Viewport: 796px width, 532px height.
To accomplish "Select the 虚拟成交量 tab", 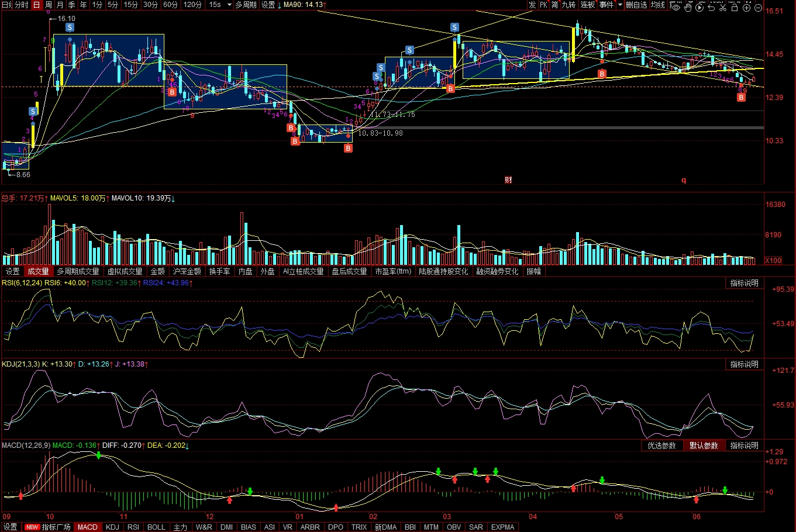I will tap(125, 271).
